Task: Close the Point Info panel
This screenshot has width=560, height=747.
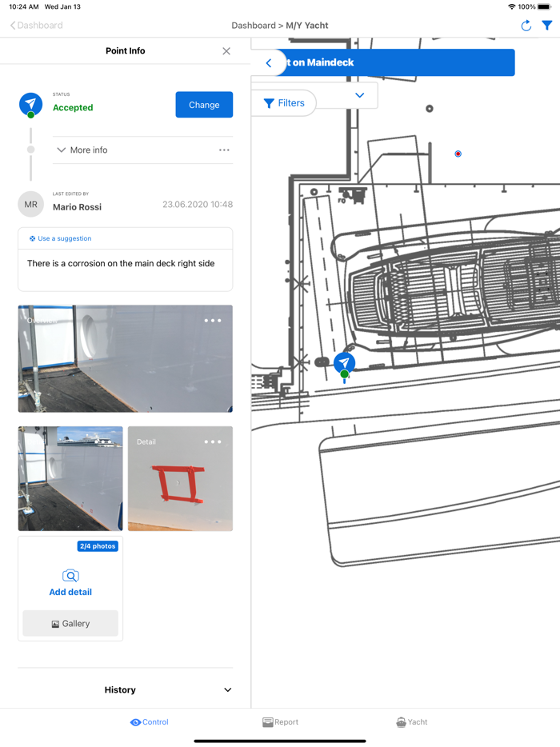Action: click(x=226, y=51)
